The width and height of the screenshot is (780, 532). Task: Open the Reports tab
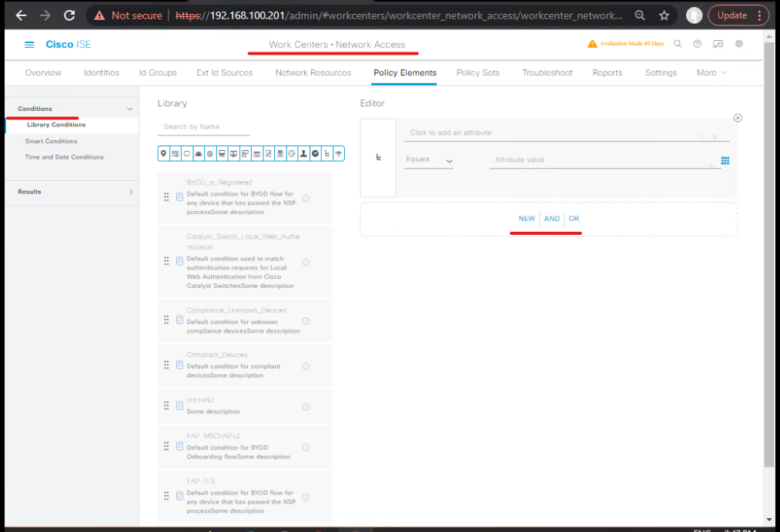[608, 72]
